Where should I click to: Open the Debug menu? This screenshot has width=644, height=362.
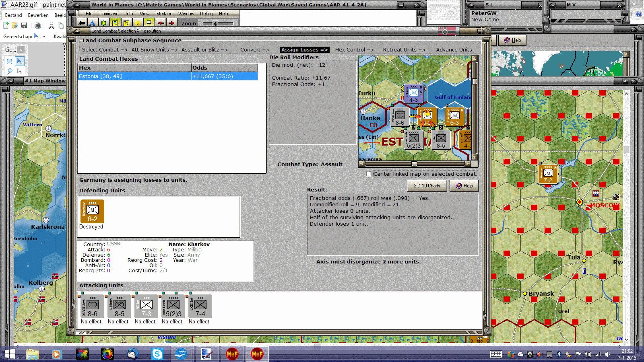coord(206,14)
